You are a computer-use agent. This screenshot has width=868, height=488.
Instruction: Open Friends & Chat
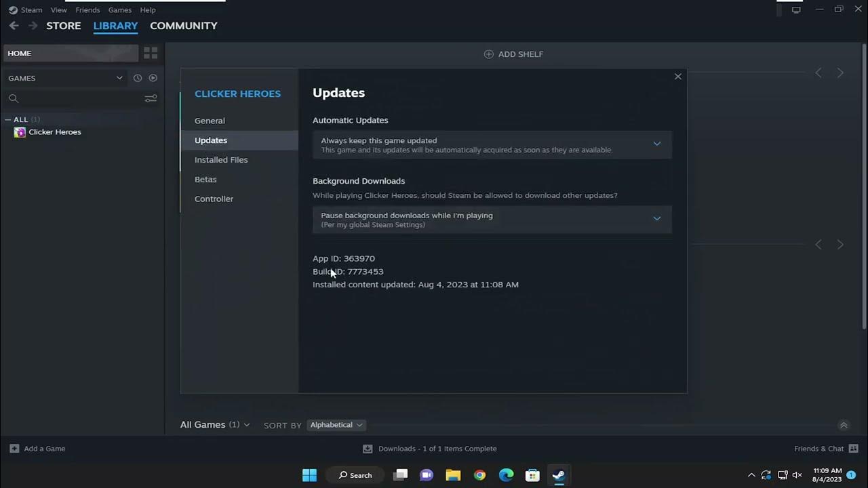click(x=826, y=449)
